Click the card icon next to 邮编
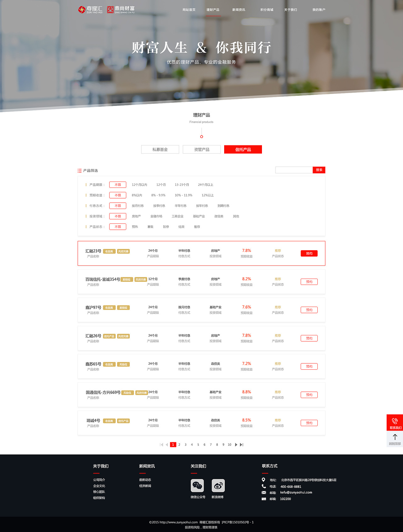 [264, 499]
